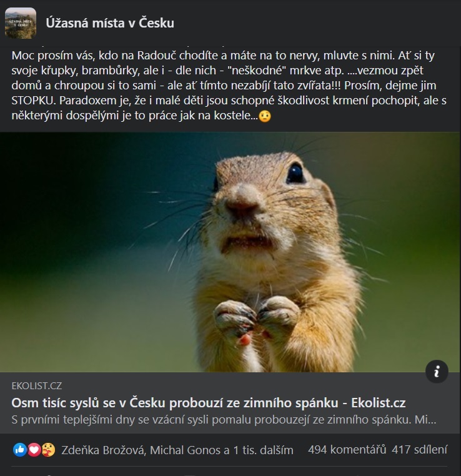This screenshot has height=476, width=461.
Task: Open the 'Osm tisíc syslů' article headline
Action: point(209,403)
